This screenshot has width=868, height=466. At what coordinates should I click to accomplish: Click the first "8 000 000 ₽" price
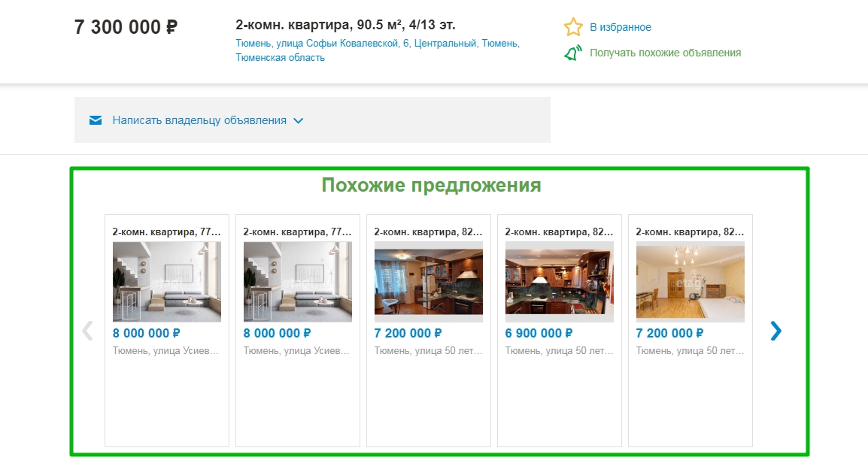pyautogui.click(x=146, y=333)
